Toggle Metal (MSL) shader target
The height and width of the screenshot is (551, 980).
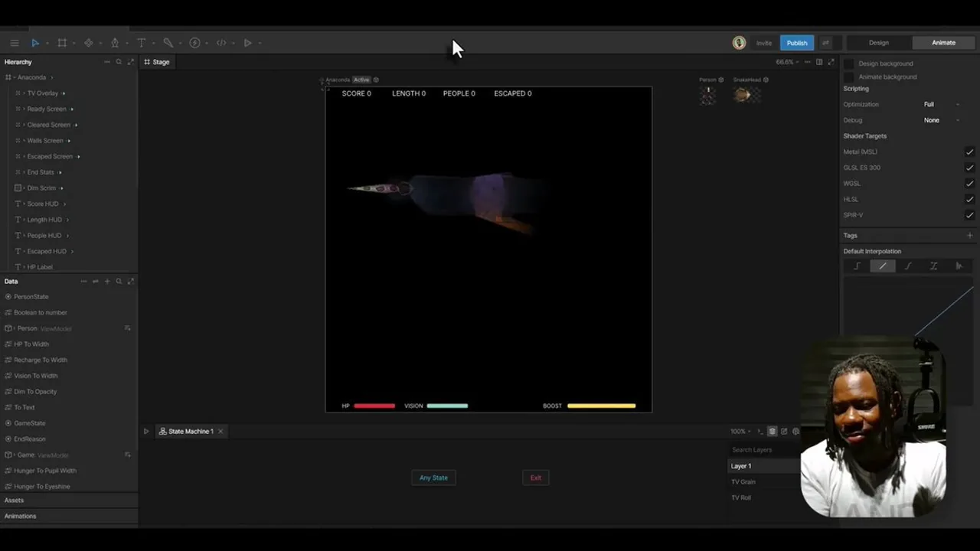(969, 152)
